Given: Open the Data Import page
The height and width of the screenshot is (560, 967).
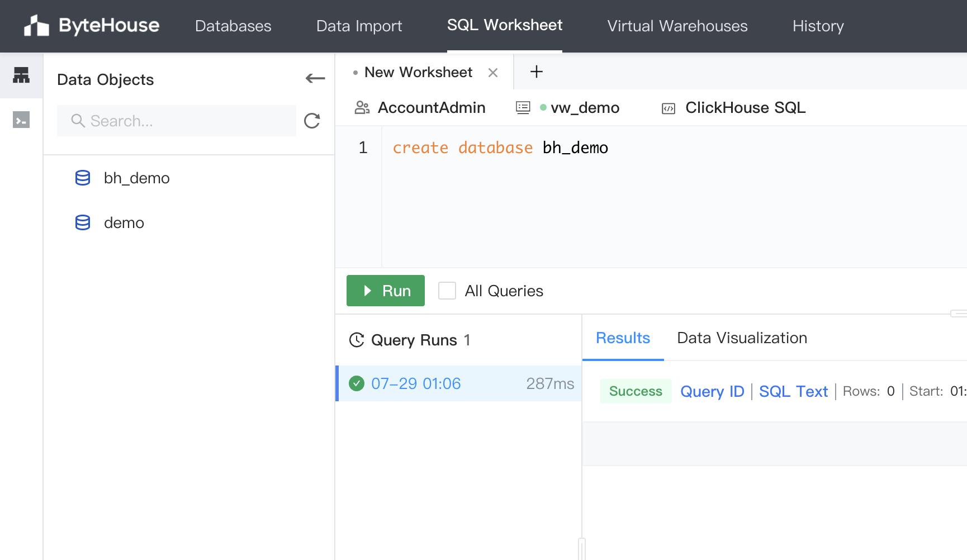Looking at the screenshot, I should click(359, 26).
